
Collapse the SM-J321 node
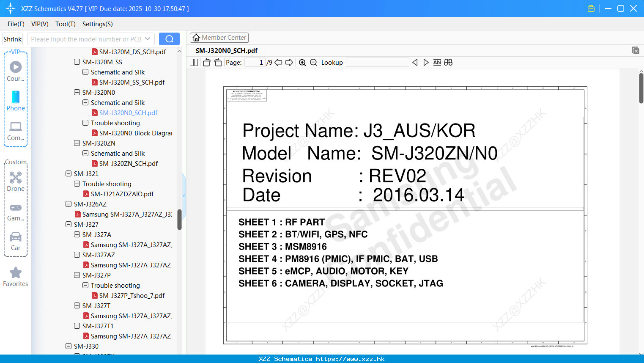[69, 173]
